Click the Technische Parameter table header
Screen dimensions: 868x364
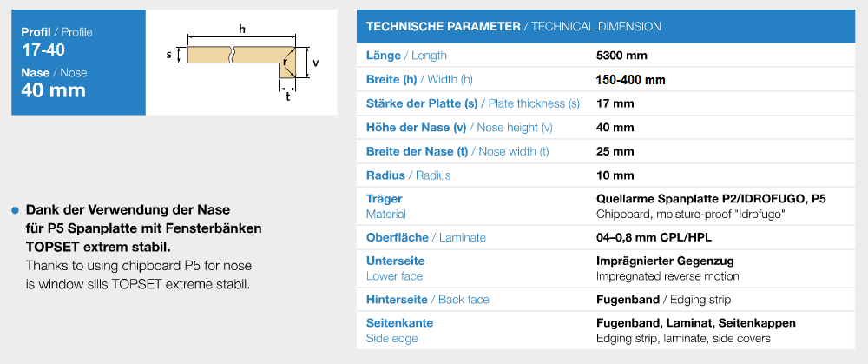coord(606,26)
